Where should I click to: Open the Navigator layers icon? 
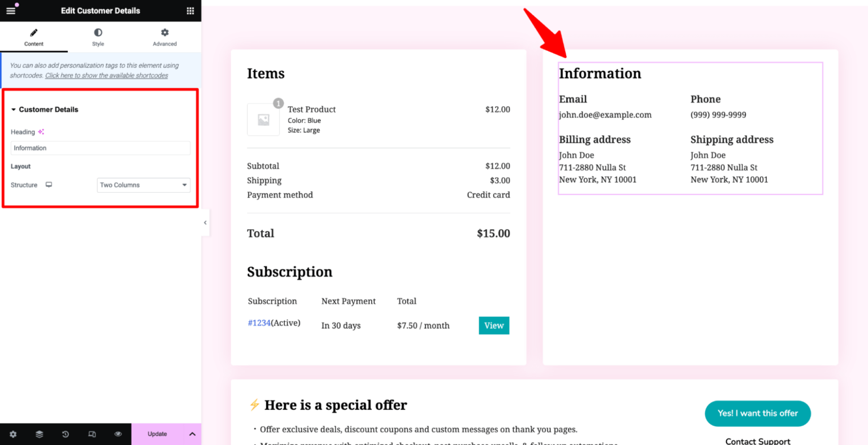tap(38, 434)
